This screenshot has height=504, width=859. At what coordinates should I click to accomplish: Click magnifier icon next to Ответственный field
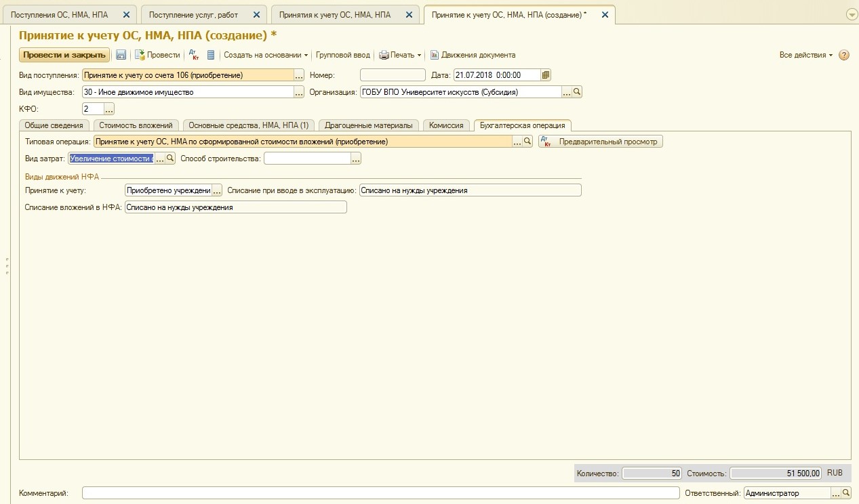pos(846,493)
